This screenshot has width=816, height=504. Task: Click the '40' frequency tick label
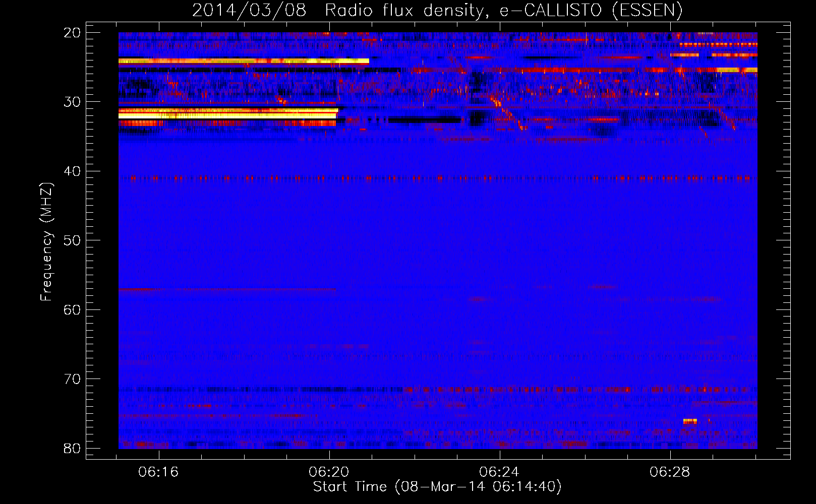72,171
